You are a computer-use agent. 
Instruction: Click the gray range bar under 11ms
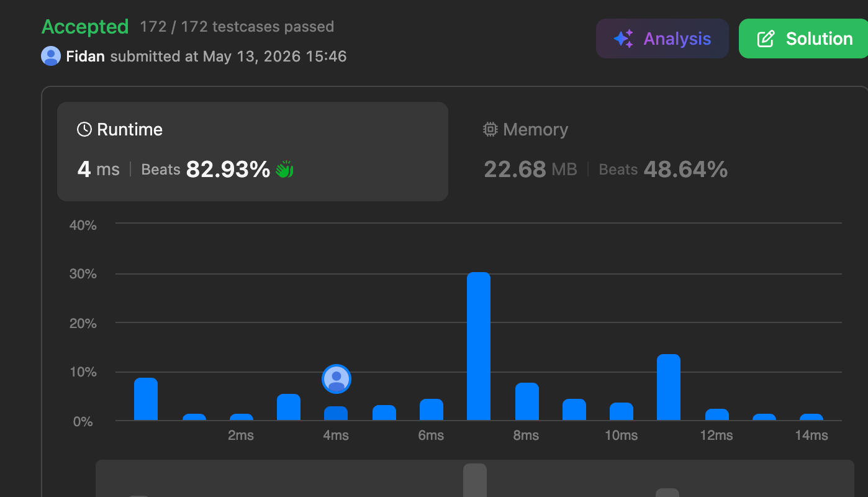point(667,493)
